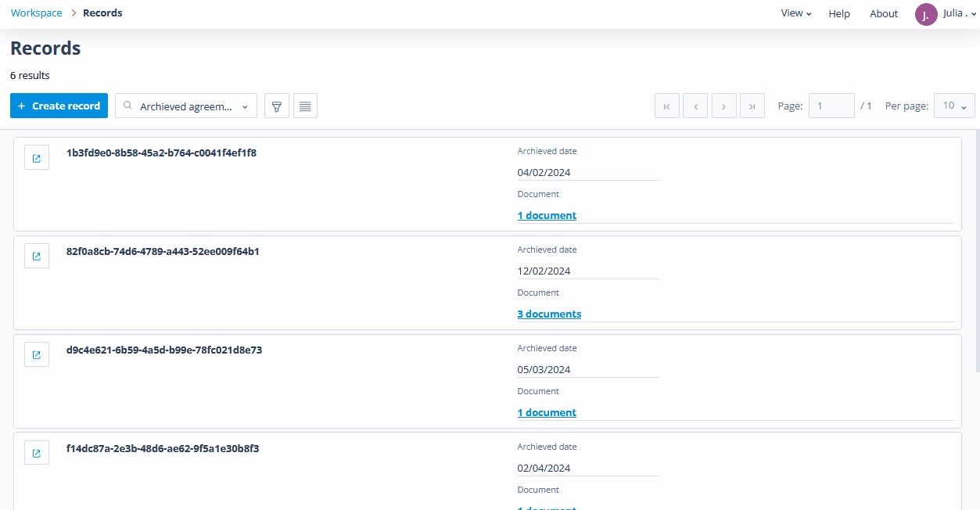Click the Workspace breadcrumb link

tap(37, 13)
